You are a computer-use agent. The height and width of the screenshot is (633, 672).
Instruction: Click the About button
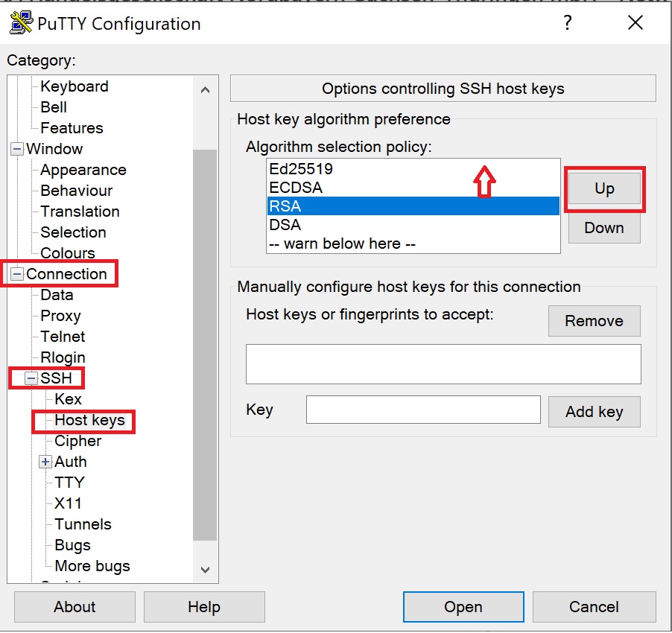point(75,607)
